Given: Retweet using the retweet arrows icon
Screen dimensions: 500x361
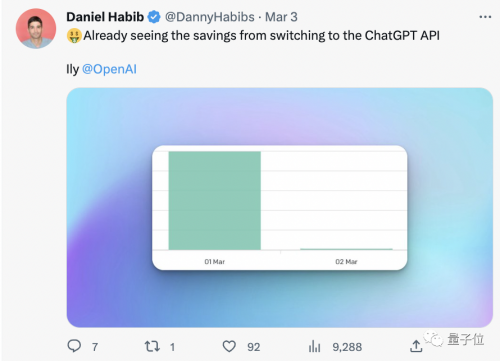Looking at the screenshot, I should coord(152,347).
